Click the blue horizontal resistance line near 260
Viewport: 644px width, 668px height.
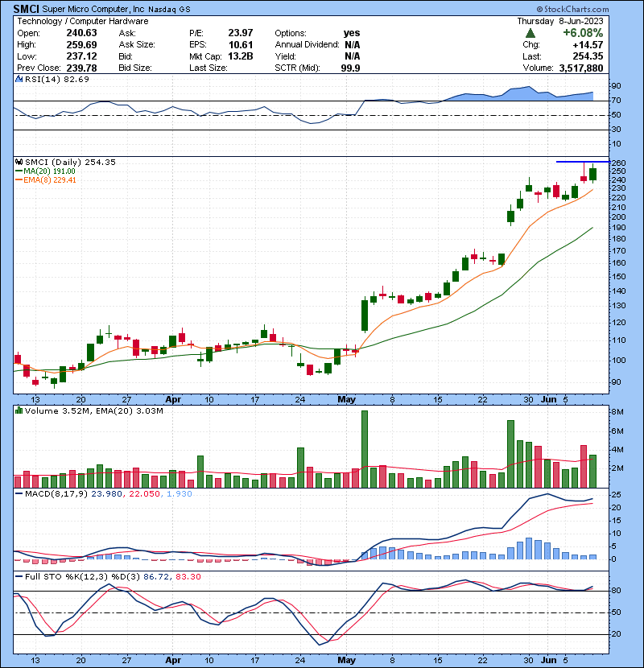(x=583, y=162)
